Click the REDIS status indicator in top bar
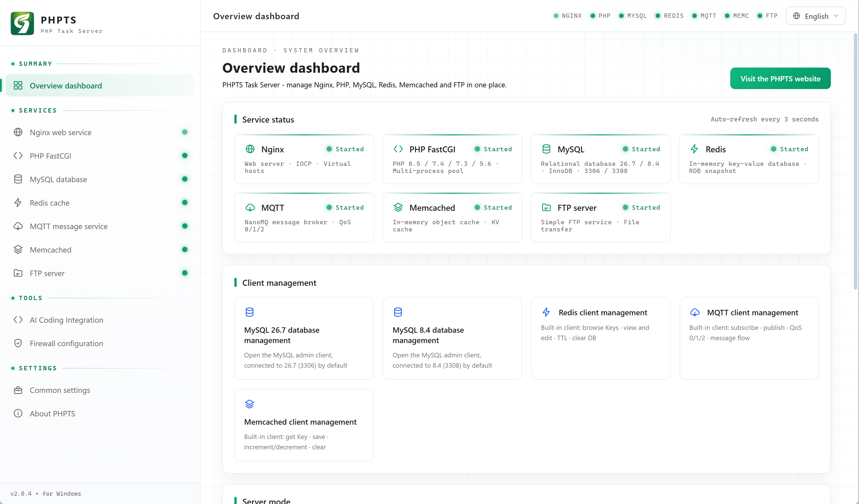The height and width of the screenshot is (504, 859). (670, 16)
